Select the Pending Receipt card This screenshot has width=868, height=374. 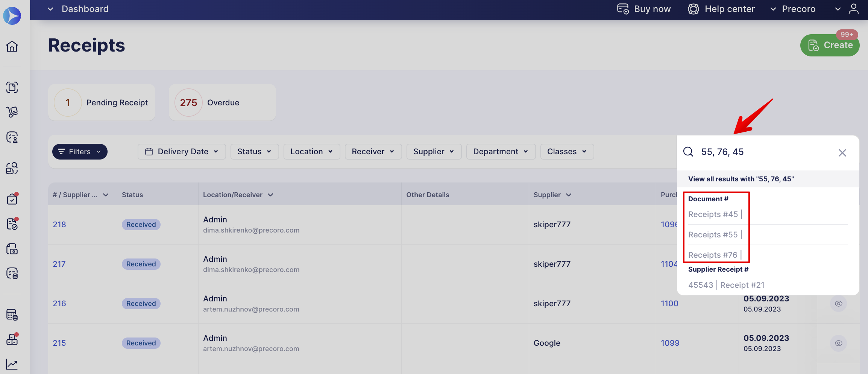point(102,102)
